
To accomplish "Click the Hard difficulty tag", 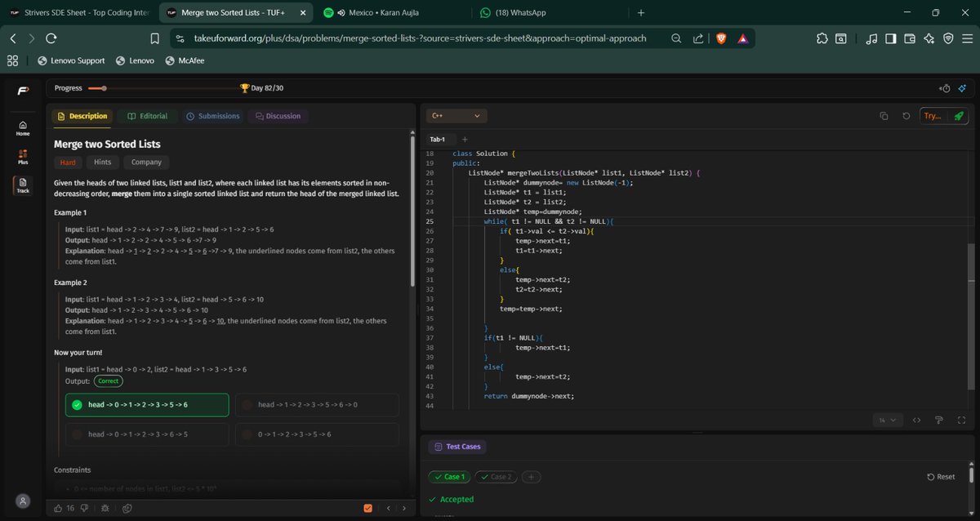I will [67, 163].
